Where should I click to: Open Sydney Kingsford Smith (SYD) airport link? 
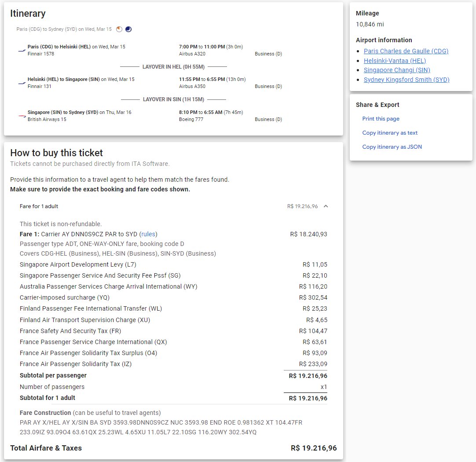[406, 80]
